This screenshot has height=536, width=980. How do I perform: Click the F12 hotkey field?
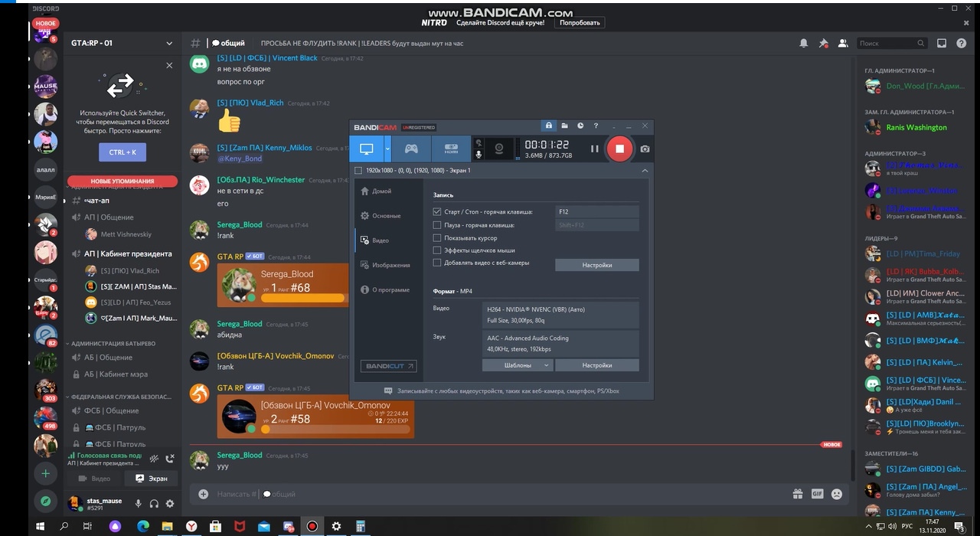pyautogui.click(x=596, y=211)
